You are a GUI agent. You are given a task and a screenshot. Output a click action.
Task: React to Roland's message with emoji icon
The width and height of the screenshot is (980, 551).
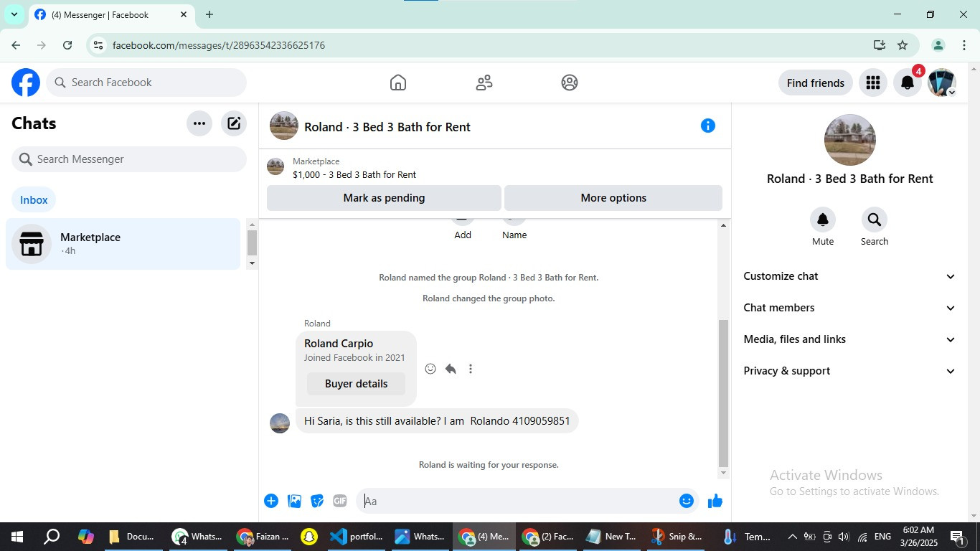[x=430, y=369]
